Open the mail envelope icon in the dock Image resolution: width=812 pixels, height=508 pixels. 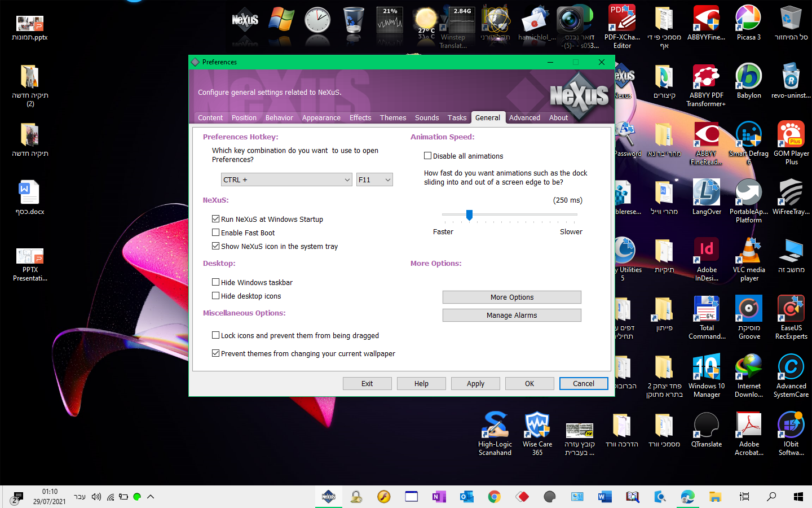click(x=535, y=20)
